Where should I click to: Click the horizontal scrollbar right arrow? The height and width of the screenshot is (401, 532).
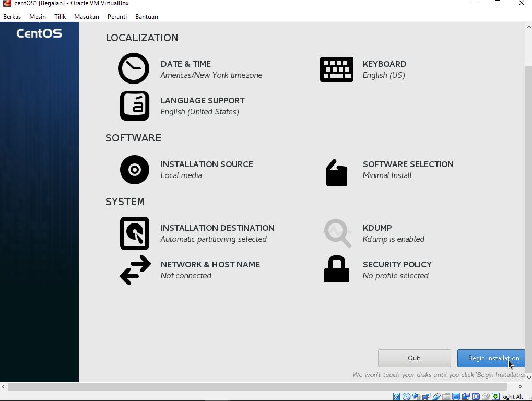pyautogui.click(x=521, y=387)
